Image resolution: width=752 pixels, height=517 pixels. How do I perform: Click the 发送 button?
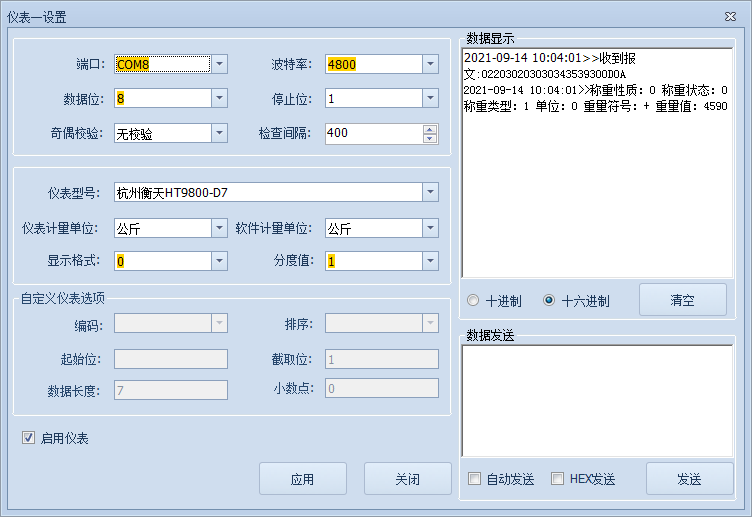click(x=689, y=478)
